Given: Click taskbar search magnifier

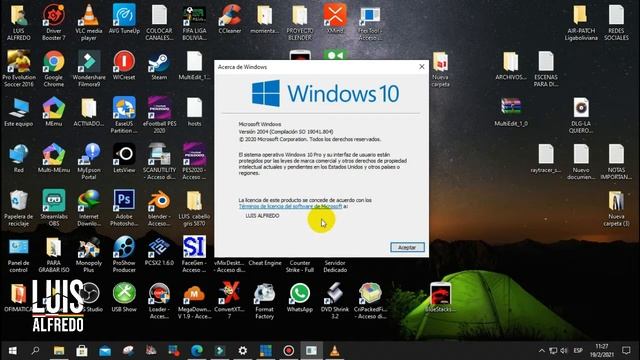Looking at the screenshot, I should pyautogui.click(x=36, y=351).
